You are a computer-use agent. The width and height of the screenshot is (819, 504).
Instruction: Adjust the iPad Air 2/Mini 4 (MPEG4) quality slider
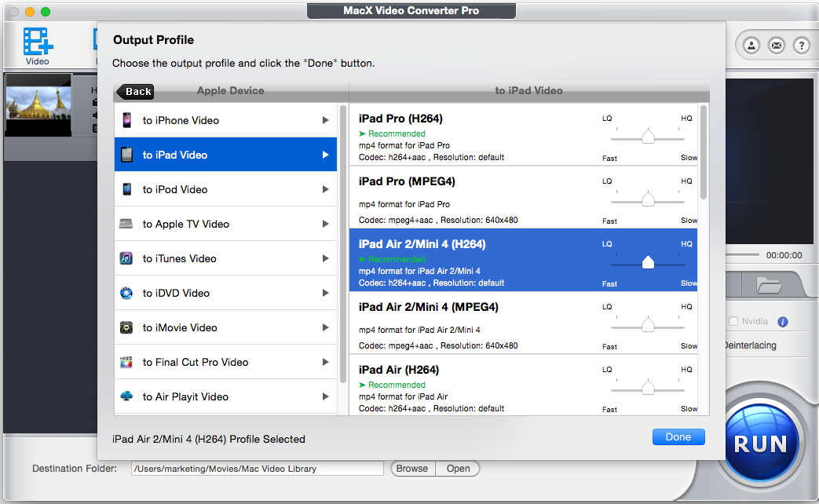648,325
